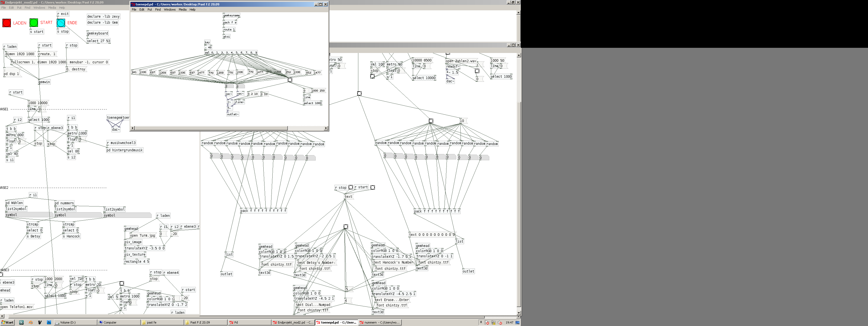This screenshot has width=868, height=326.
Task: Click 's Hancock' send object
Action: click(71, 237)
